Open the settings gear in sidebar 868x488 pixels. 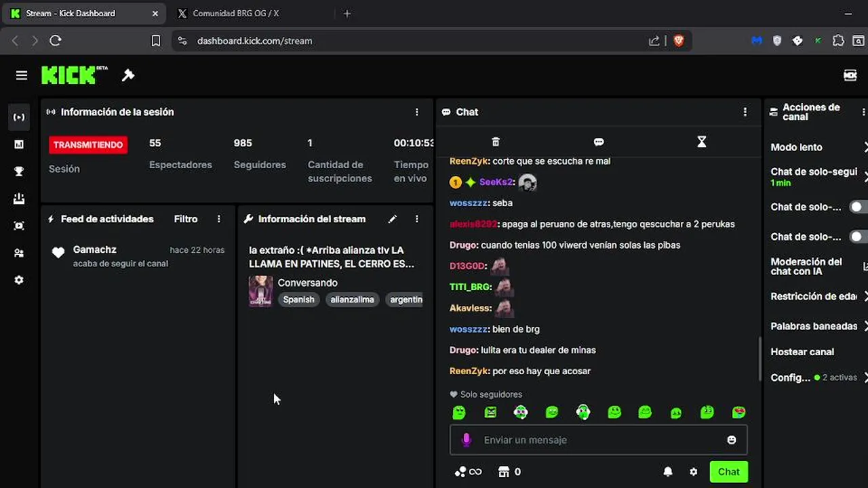[19, 280]
